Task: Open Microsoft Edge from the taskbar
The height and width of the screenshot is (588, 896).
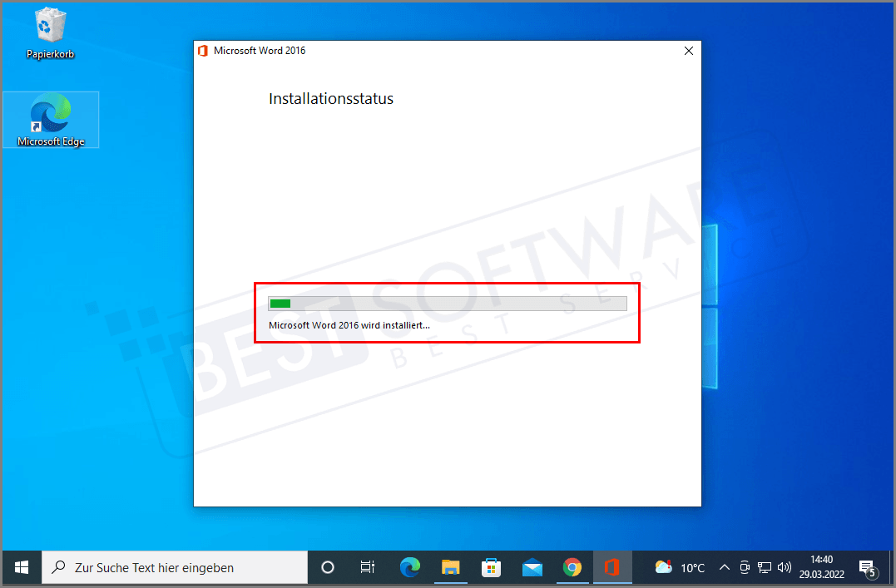Action: tap(409, 567)
